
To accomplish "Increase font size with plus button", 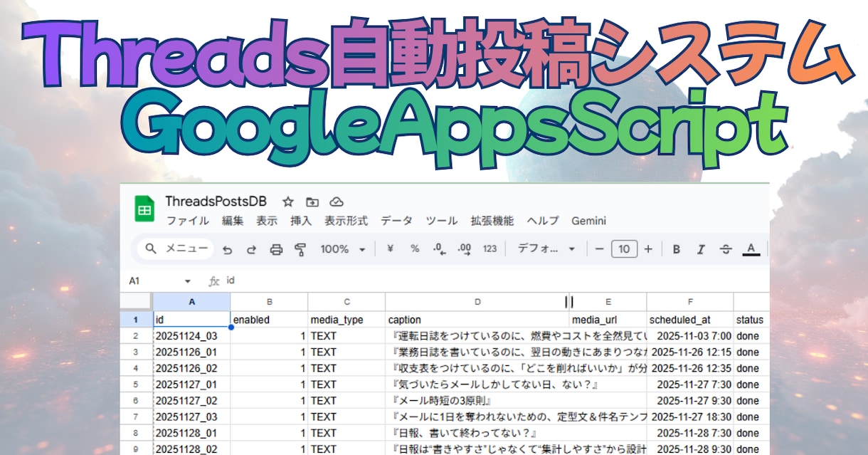I will (647, 249).
